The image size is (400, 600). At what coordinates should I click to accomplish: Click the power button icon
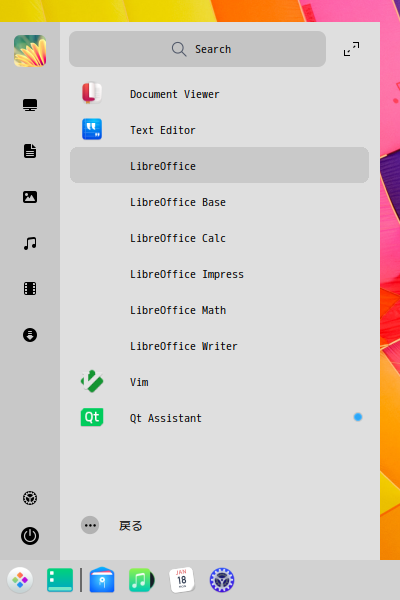coord(30,536)
